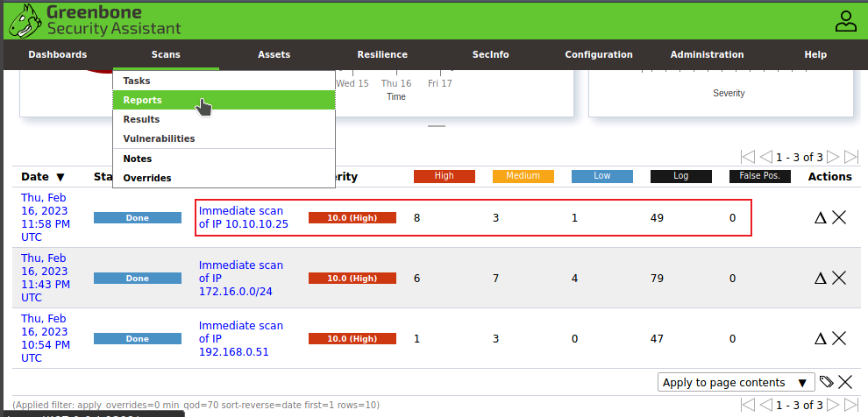This screenshot has height=417, width=868.
Task: Open the SecInfo menu
Action: click(490, 54)
